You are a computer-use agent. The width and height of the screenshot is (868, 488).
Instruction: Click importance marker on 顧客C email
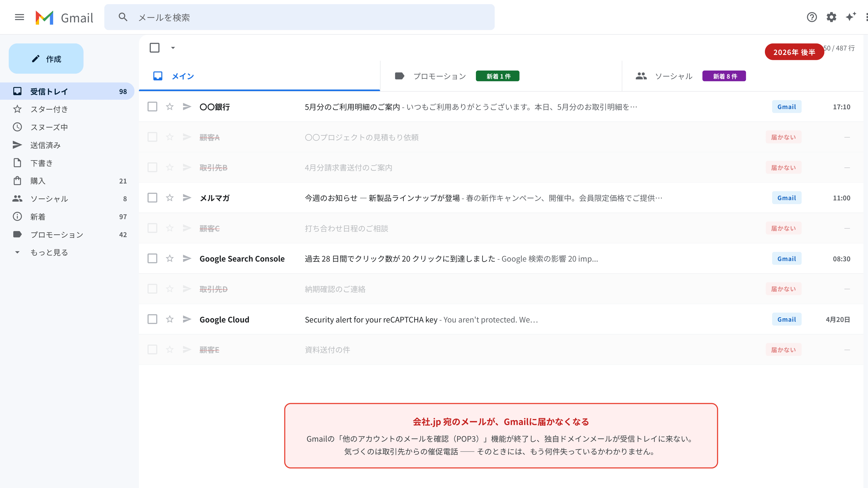coord(187,228)
